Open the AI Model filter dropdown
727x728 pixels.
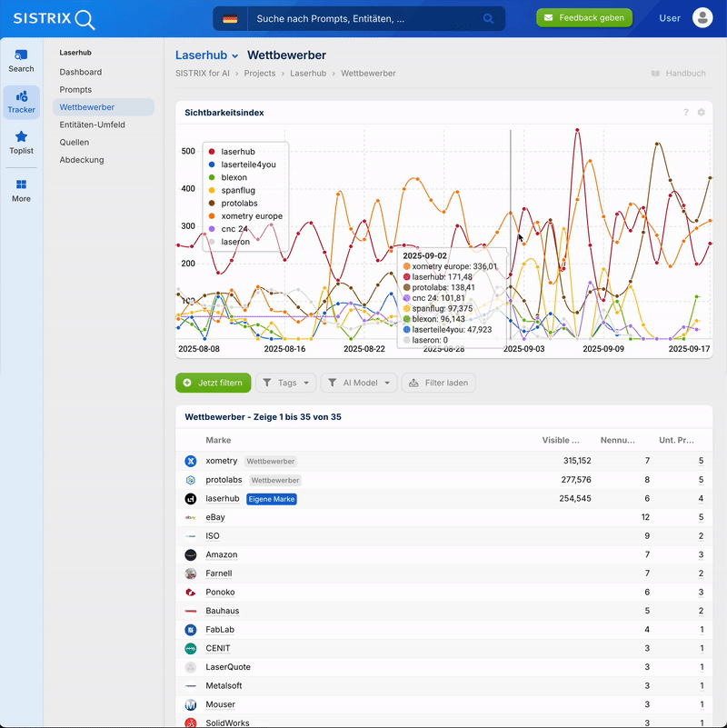(x=358, y=383)
